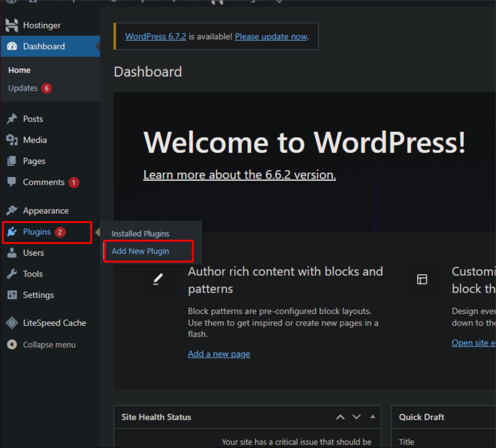Open Settings menu label

click(x=38, y=295)
